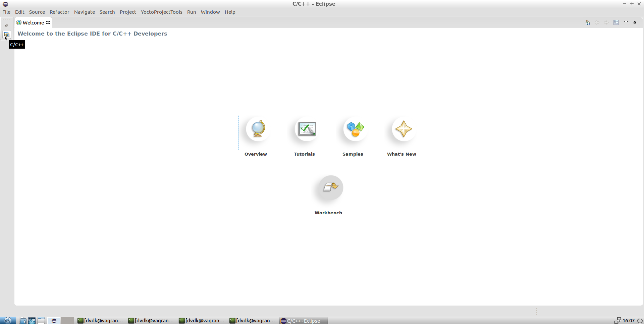The height and width of the screenshot is (324, 644).
Task: Select the Welcome tab
Action: click(x=33, y=23)
